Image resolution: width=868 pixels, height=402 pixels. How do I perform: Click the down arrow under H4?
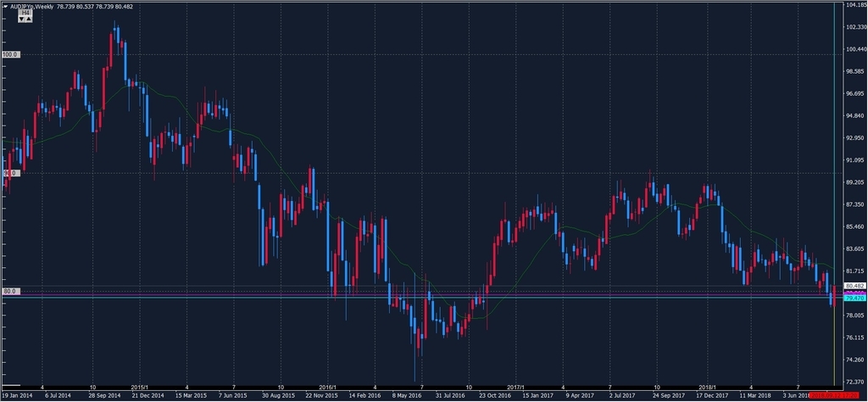click(x=21, y=19)
